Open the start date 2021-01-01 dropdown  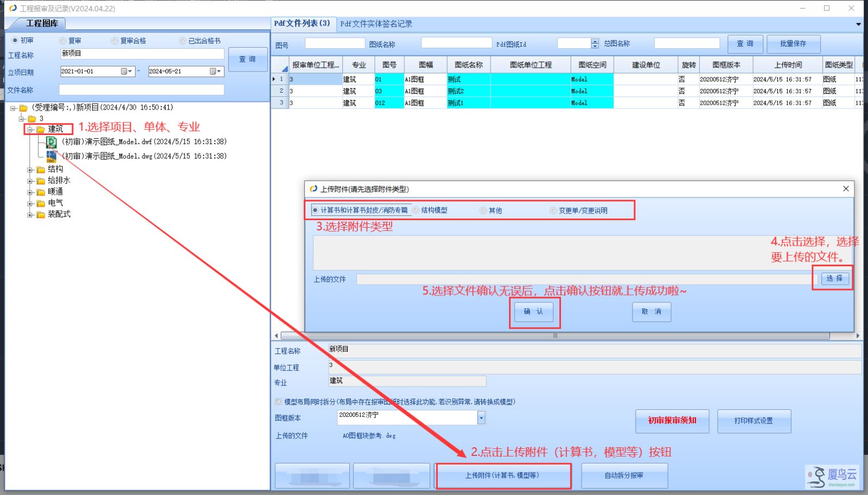coord(126,72)
